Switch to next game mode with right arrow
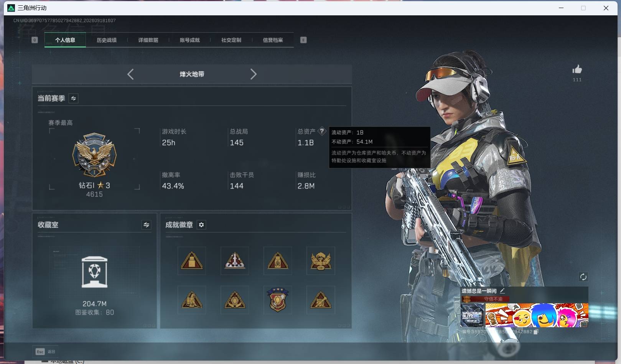Viewport: 621px width, 364px height. click(253, 74)
